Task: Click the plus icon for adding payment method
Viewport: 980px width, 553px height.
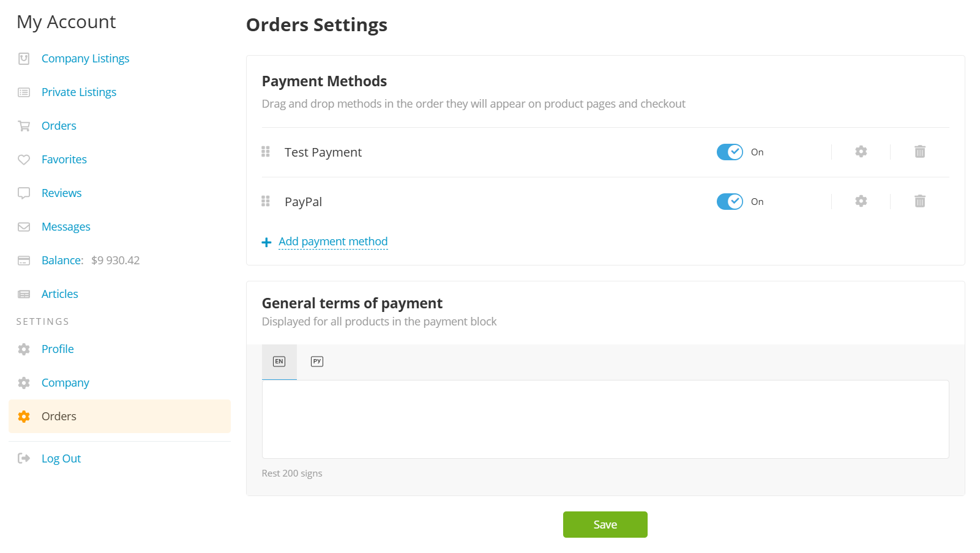Action: [x=266, y=242]
